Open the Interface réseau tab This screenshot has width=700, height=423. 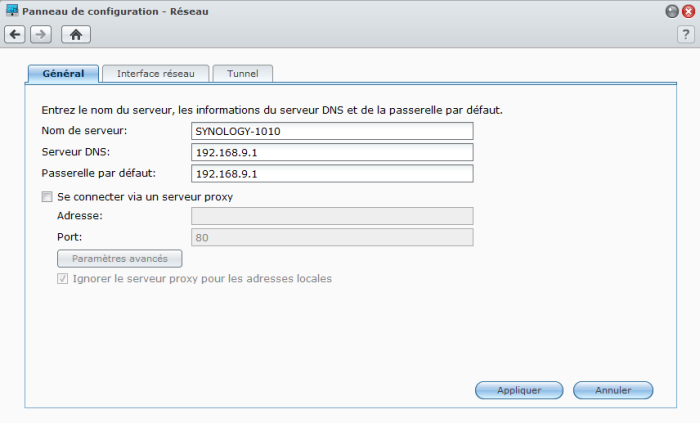(155, 74)
